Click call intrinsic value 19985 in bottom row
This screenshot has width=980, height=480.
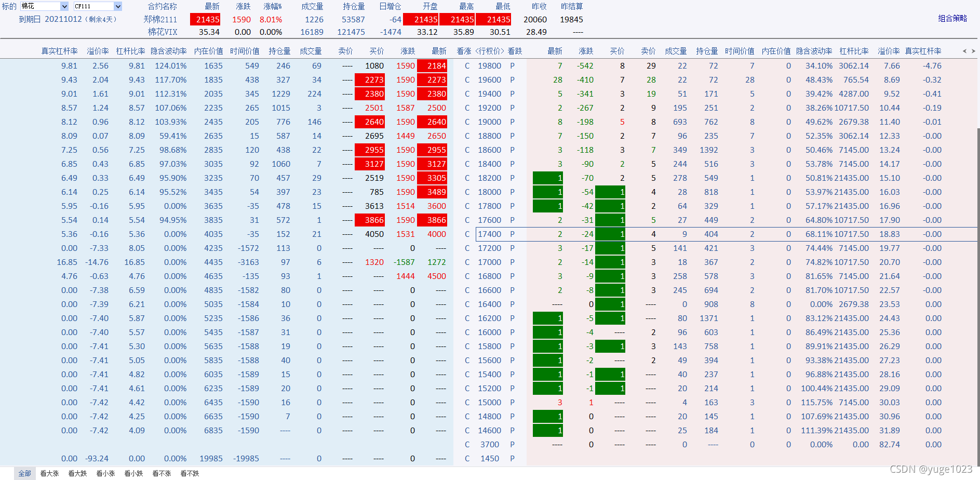[x=211, y=458]
